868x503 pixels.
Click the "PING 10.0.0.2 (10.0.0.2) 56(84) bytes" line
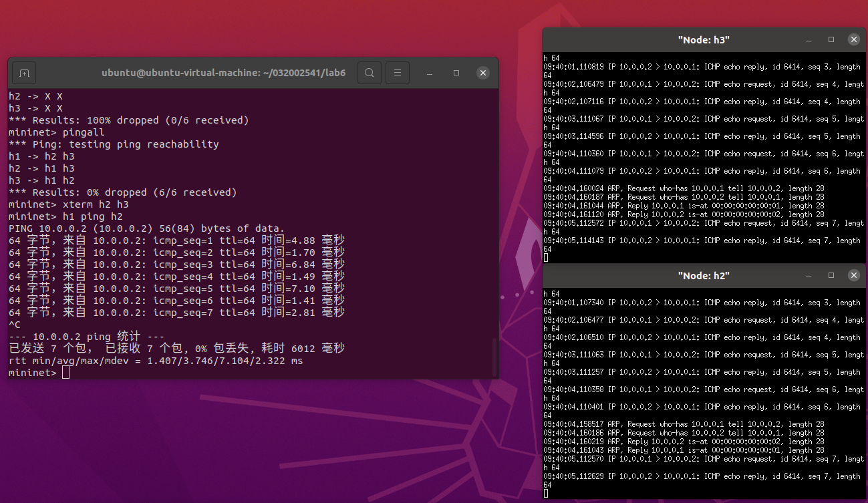point(147,228)
